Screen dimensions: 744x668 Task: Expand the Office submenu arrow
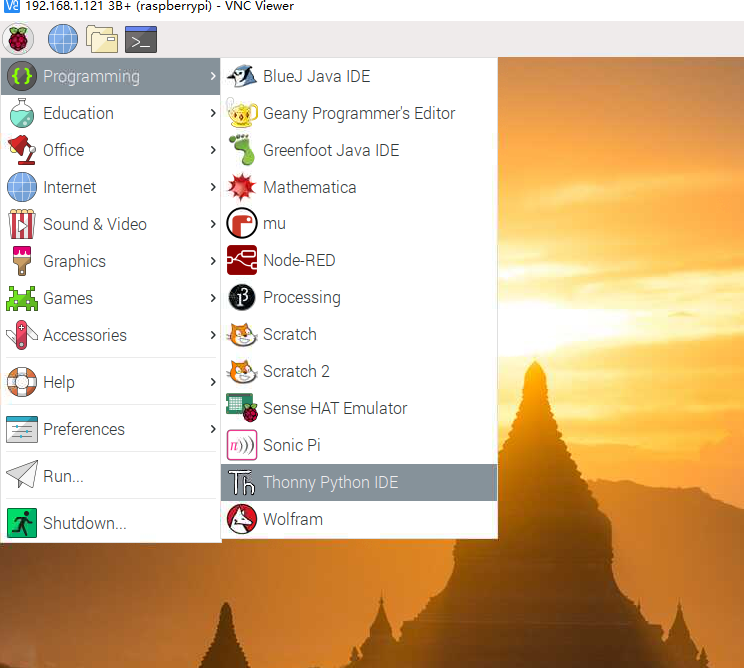(213, 150)
